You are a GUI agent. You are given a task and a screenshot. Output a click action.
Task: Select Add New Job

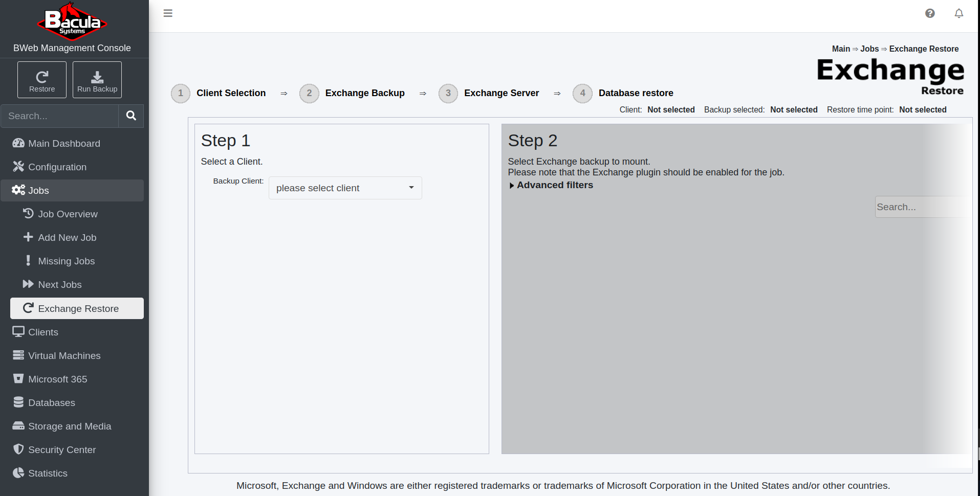coord(77,237)
